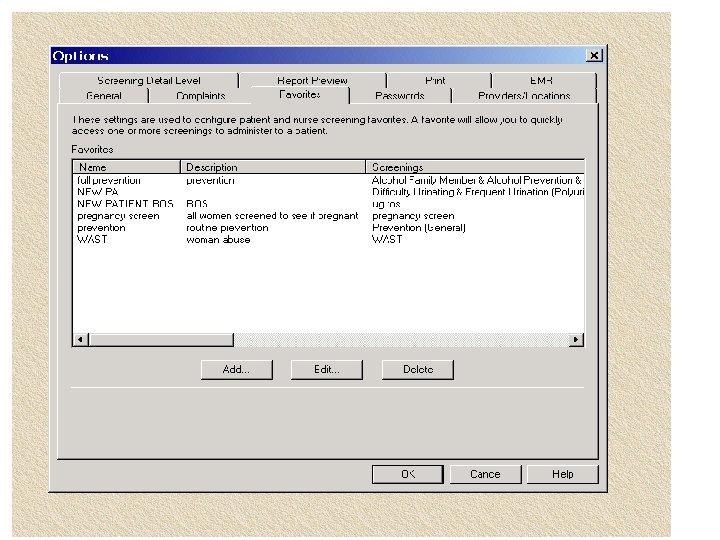Close the Options dialog with X
Image resolution: width=720 pixels, height=540 pixels.
pos(594,56)
